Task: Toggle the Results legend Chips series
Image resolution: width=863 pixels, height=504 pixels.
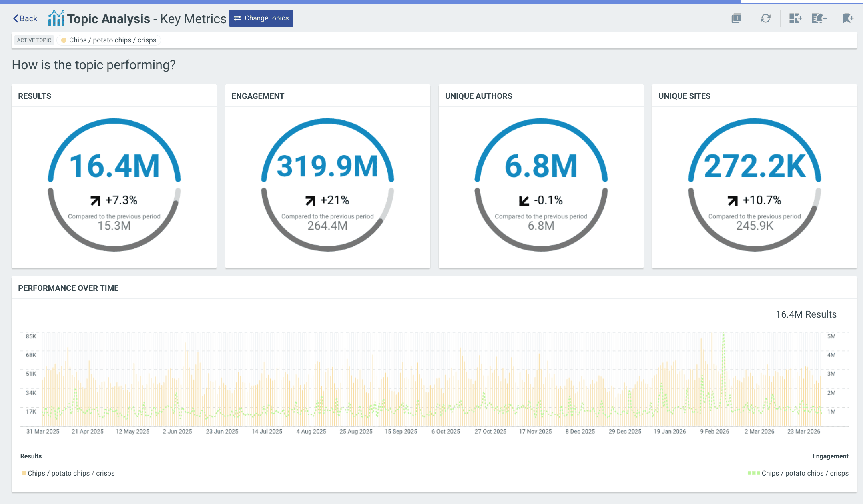Action: [68, 473]
